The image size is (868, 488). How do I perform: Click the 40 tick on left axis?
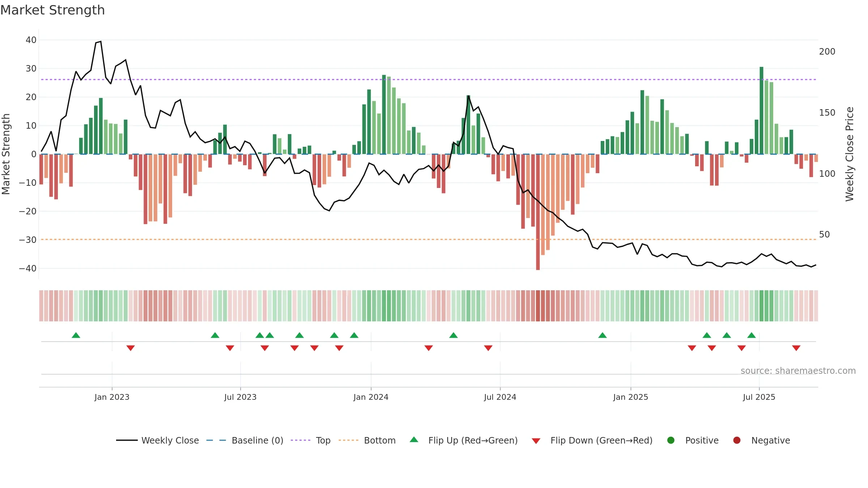(x=31, y=40)
